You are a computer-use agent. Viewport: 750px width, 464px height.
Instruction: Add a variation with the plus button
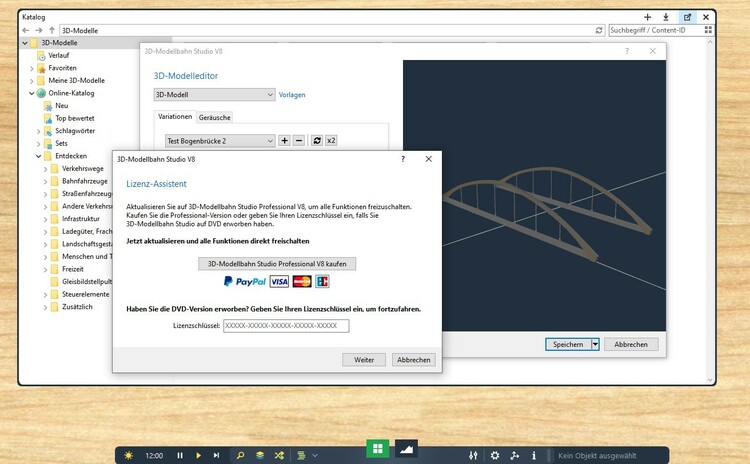point(284,141)
